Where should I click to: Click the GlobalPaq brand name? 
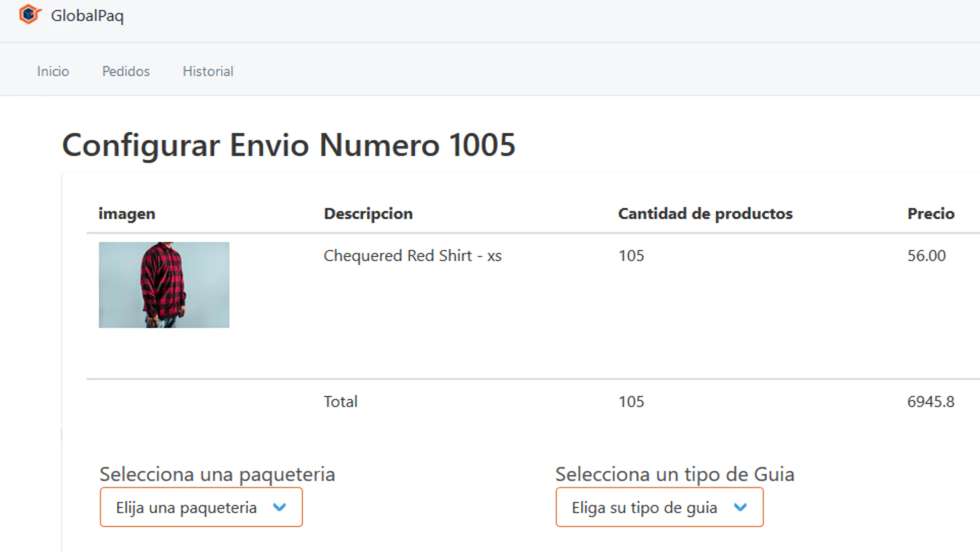pyautogui.click(x=87, y=16)
